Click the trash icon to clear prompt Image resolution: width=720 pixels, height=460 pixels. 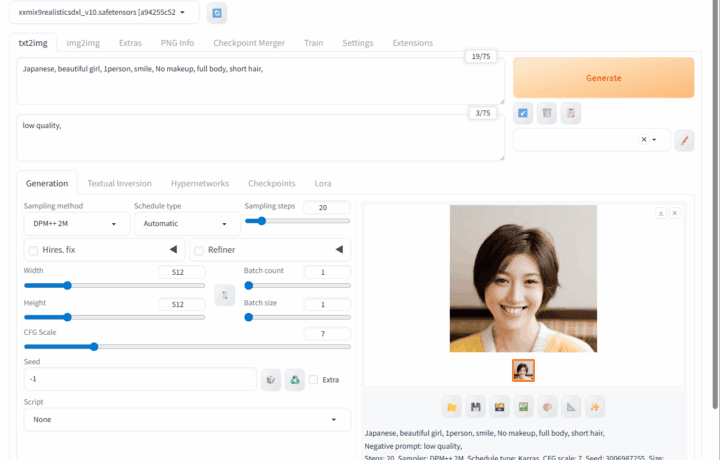pos(546,114)
